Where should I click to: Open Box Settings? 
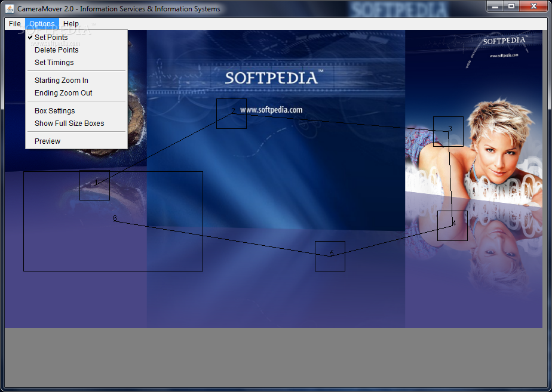(76, 111)
